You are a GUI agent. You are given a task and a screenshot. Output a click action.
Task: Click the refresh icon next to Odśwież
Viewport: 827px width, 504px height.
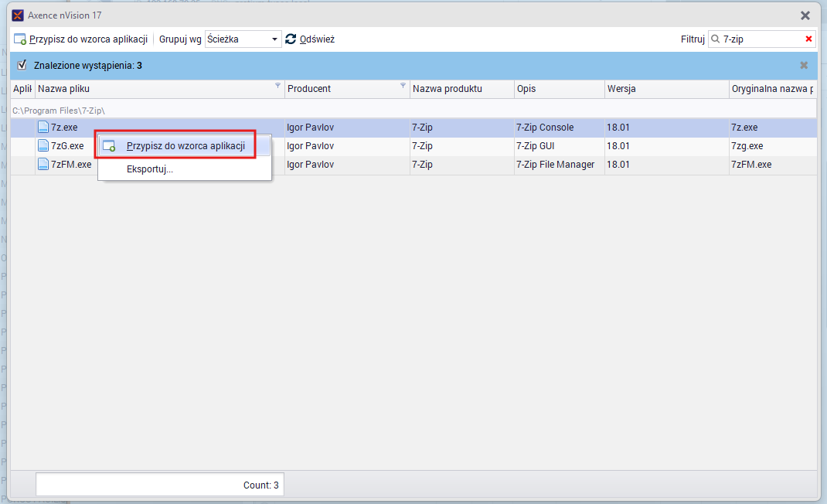click(291, 39)
